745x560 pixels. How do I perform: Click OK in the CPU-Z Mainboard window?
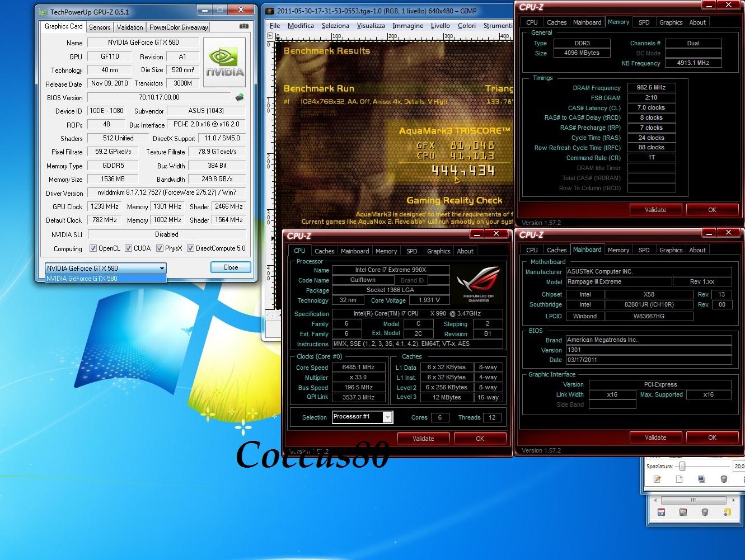point(712,437)
